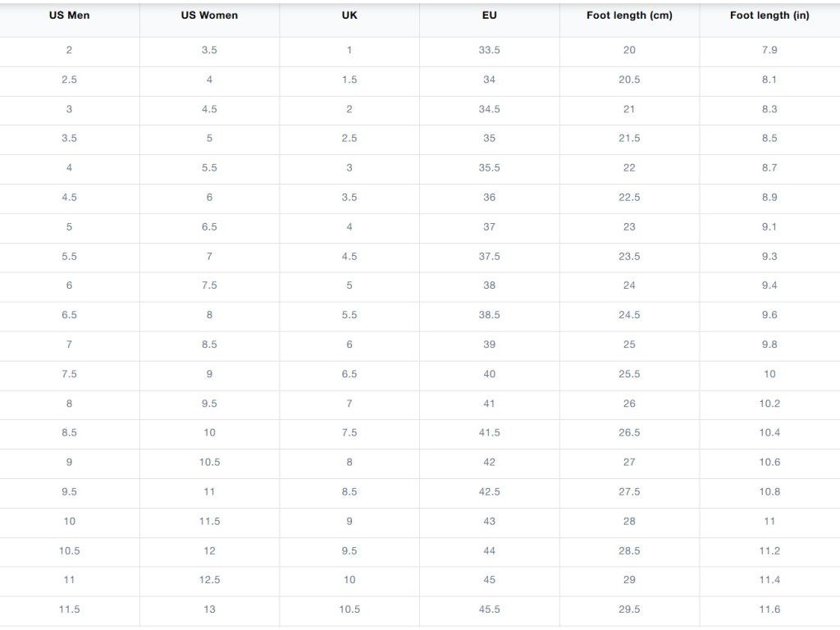
Task: Select the 9.3 inch foot length cell
Action: point(769,257)
